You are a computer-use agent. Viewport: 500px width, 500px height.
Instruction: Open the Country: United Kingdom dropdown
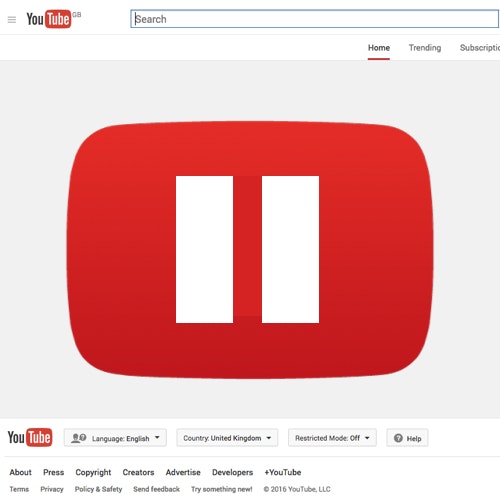(227, 438)
